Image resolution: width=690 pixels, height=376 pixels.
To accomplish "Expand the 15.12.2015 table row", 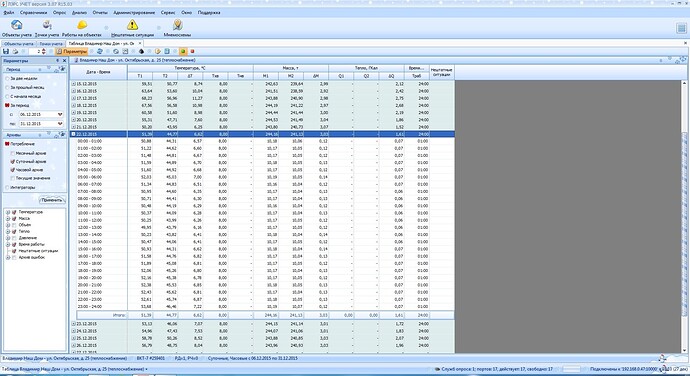I will (73, 84).
